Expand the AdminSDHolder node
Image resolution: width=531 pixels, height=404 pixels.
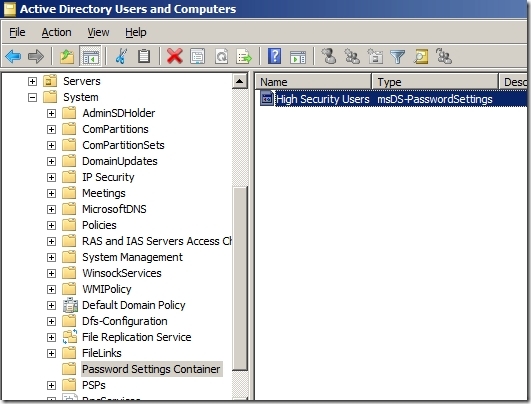pyautogui.click(x=51, y=113)
